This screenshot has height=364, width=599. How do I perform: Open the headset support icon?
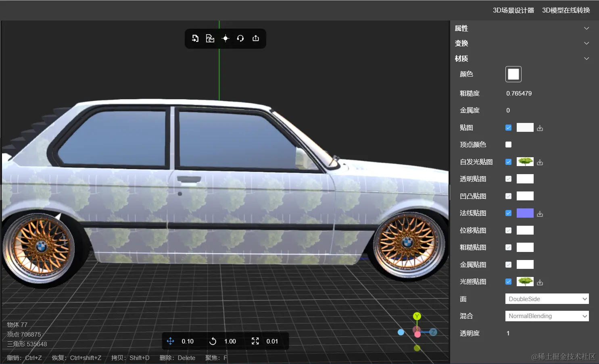[x=240, y=38]
